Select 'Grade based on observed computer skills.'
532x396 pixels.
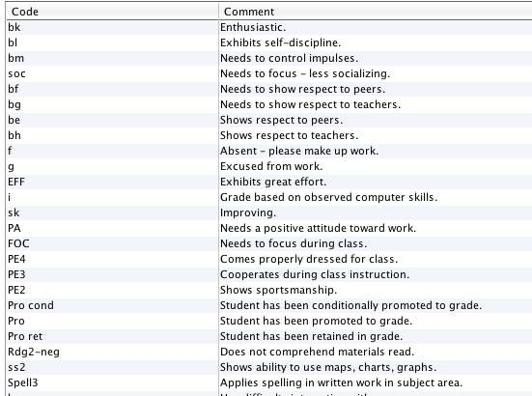(329, 197)
